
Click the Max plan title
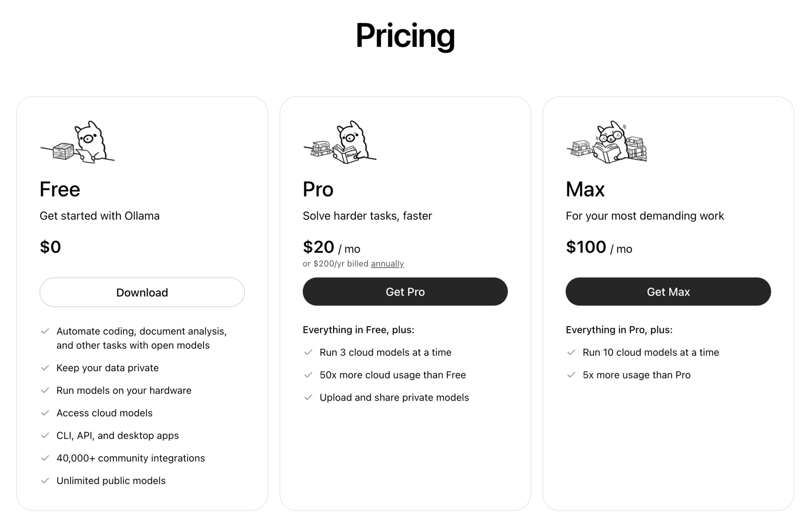[585, 189]
